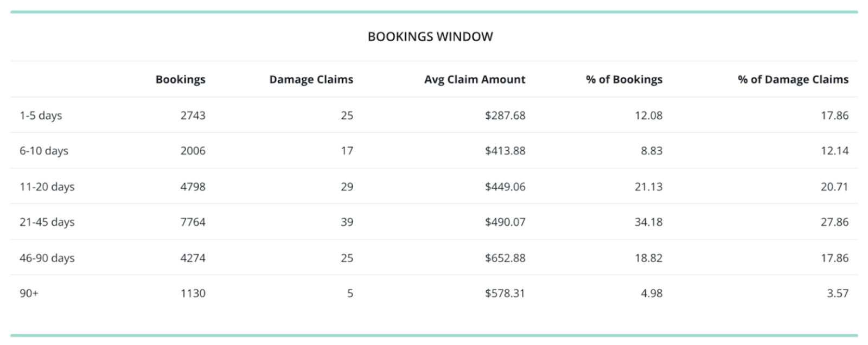The height and width of the screenshot is (345, 868).
Task: Select the 46-90 days row label
Action: (47, 258)
